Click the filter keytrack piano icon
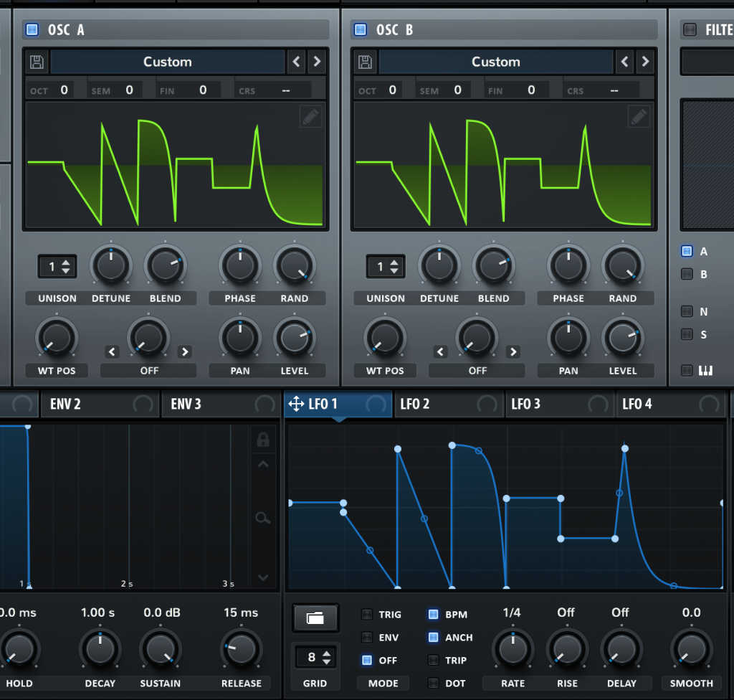The image size is (734, 700). [x=705, y=370]
